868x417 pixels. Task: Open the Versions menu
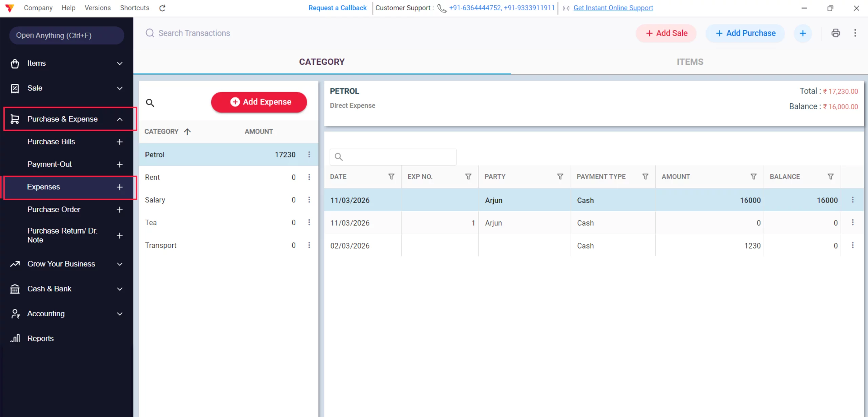tap(97, 8)
